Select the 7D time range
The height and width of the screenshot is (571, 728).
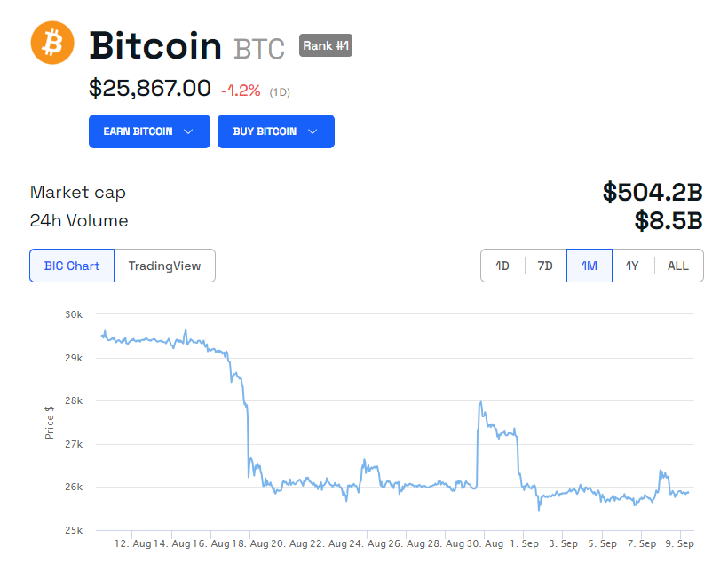(x=544, y=265)
